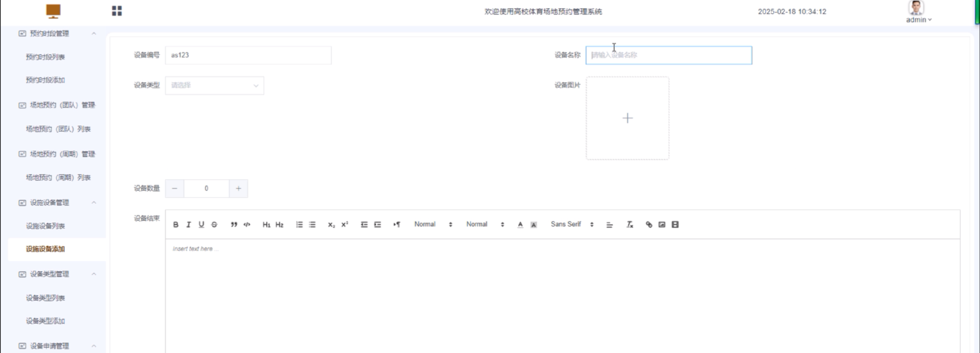Click the 设备图片 upload box
Screen dimensions: 980x353
pos(627,118)
